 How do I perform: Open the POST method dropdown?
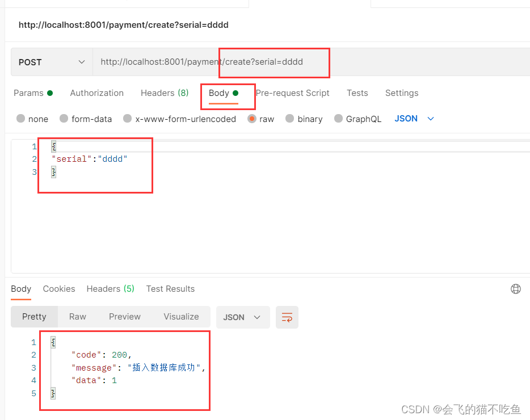click(x=52, y=62)
